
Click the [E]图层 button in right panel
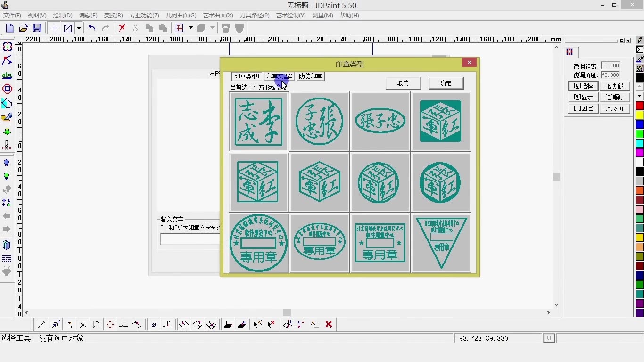click(x=583, y=108)
